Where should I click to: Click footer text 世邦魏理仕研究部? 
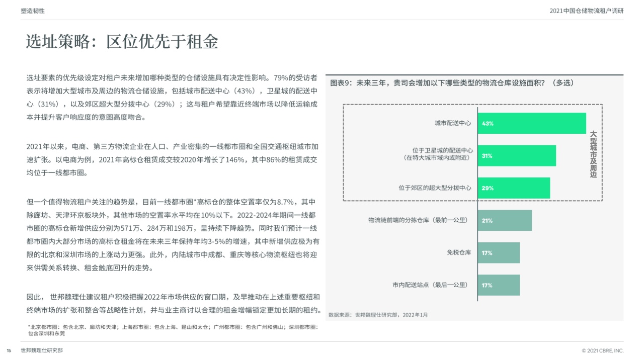42,350
